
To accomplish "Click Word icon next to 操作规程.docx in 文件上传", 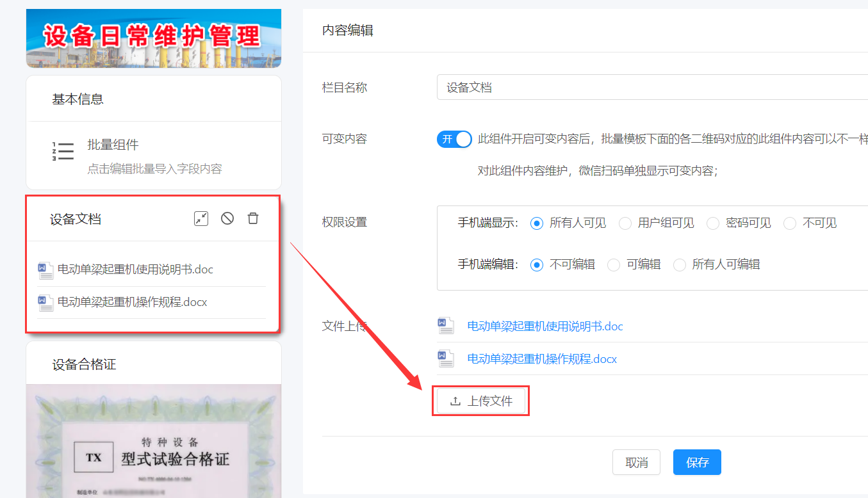I will coord(445,358).
